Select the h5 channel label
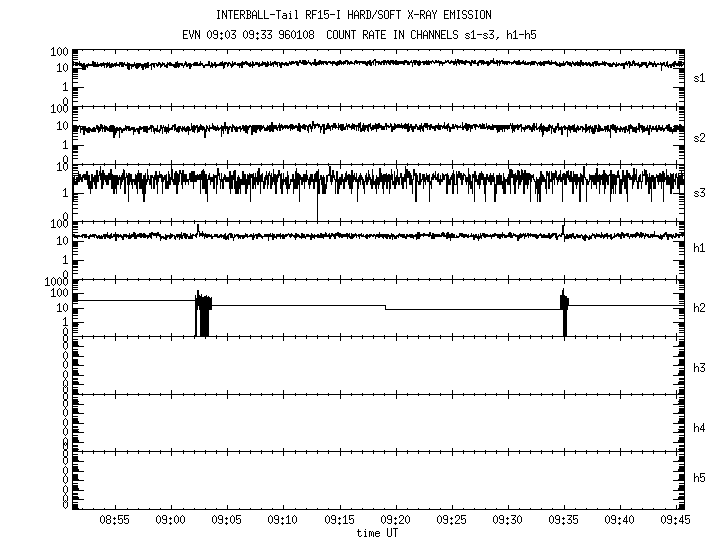The image size is (720, 550). (700, 479)
